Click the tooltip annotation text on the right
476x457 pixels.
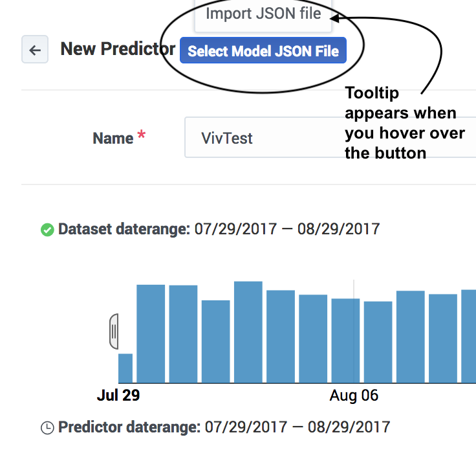coord(404,123)
